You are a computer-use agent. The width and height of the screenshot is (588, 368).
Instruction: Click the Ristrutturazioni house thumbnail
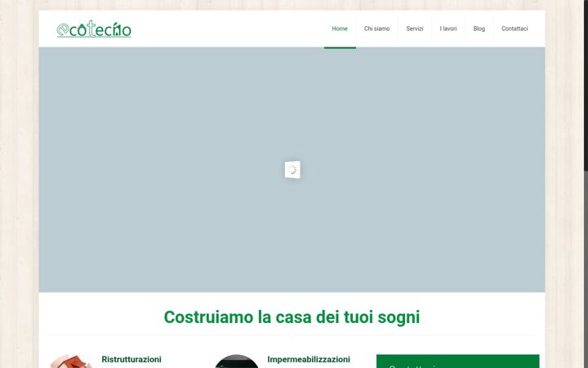click(71, 361)
